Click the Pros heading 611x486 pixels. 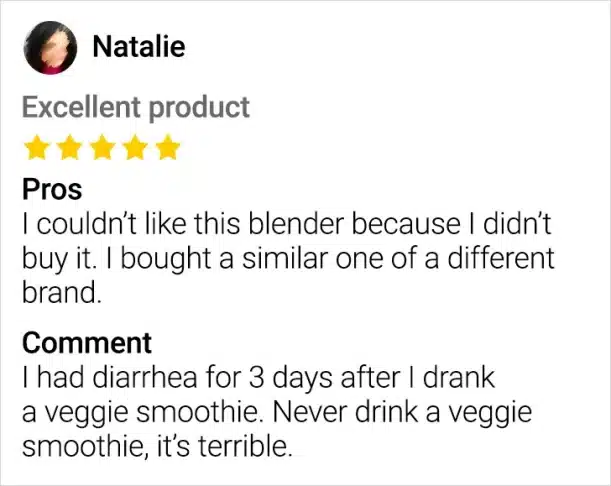click(52, 190)
